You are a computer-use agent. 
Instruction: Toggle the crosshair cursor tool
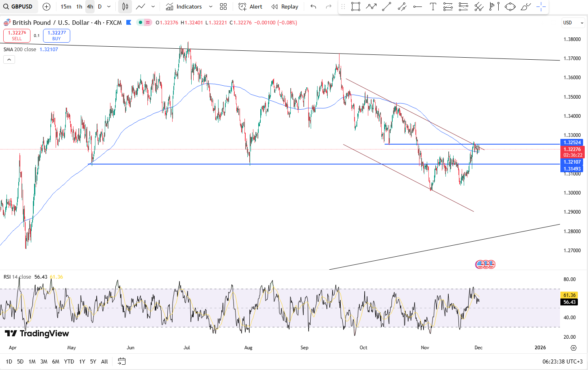(541, 6)
